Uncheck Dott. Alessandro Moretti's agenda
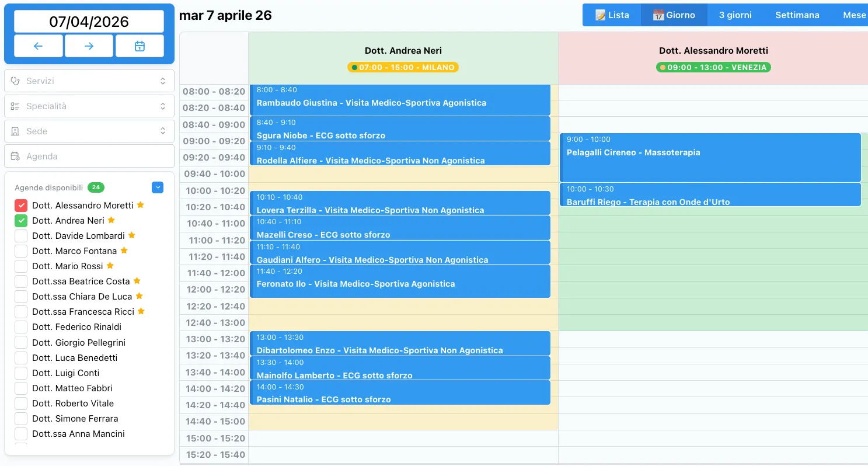Image resolution: width=868 pixels, height=466 pixels. pos(21,205)
